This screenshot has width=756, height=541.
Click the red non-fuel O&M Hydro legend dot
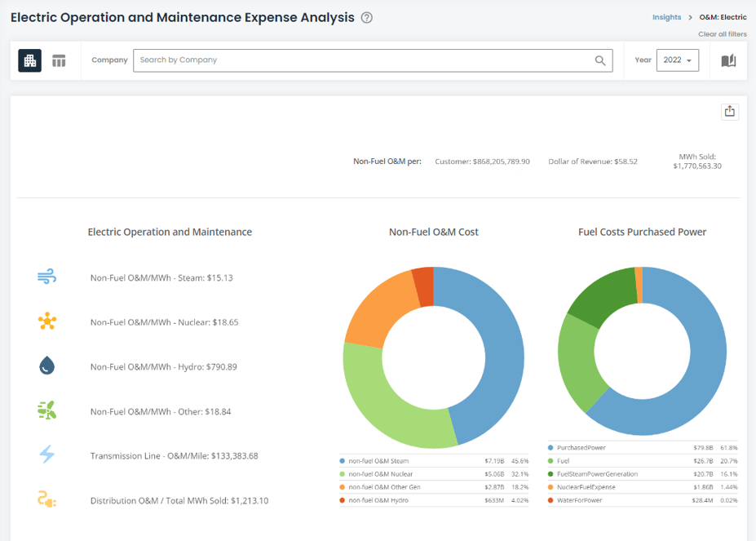point(343,500)
